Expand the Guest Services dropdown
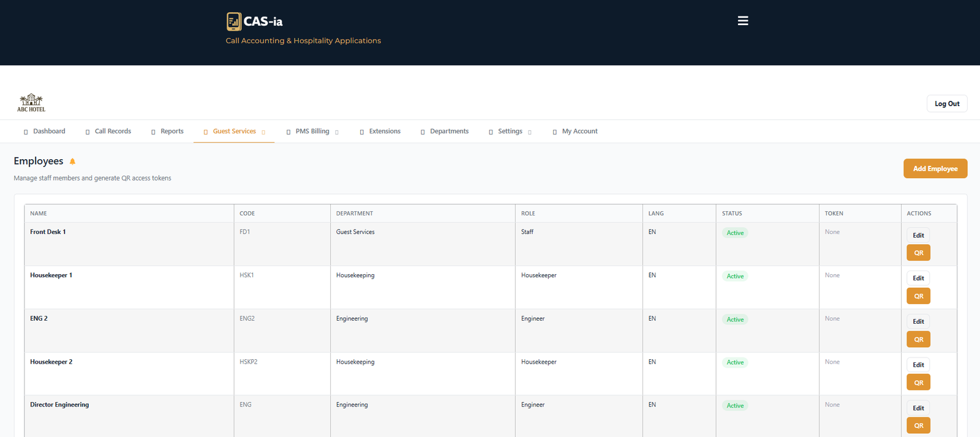Viewport: 980px width, 437px height. pyautogui.click(x=263, y=132)
